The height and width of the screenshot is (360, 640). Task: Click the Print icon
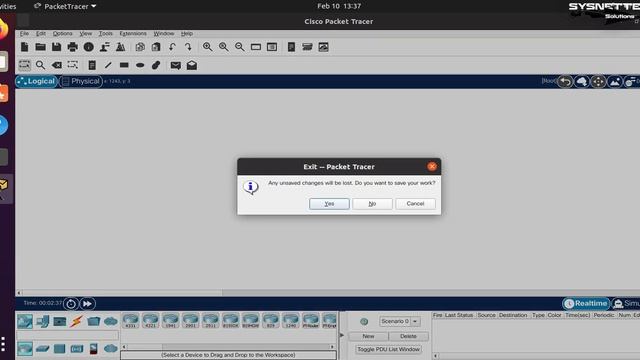point(73,47)
